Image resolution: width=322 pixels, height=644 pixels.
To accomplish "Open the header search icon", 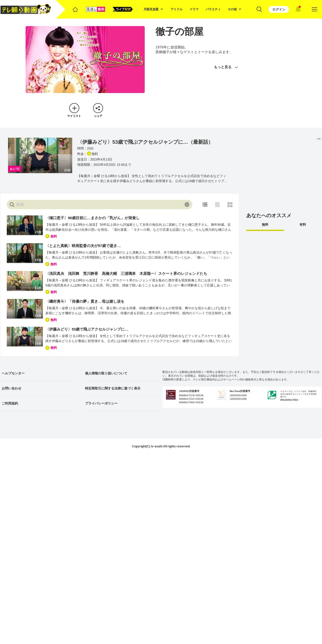I will click(259, 9).
